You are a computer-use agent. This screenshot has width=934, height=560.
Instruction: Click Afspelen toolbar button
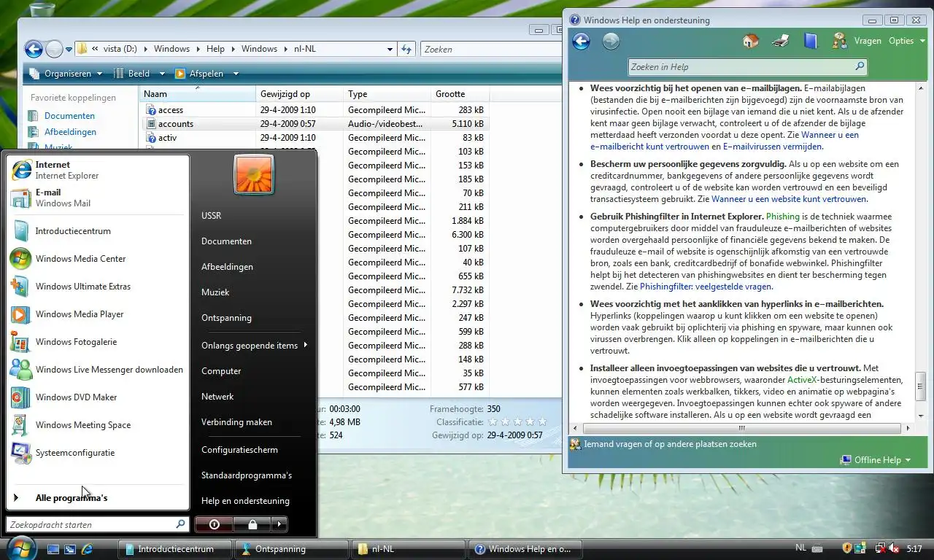[x=207, y=74]
